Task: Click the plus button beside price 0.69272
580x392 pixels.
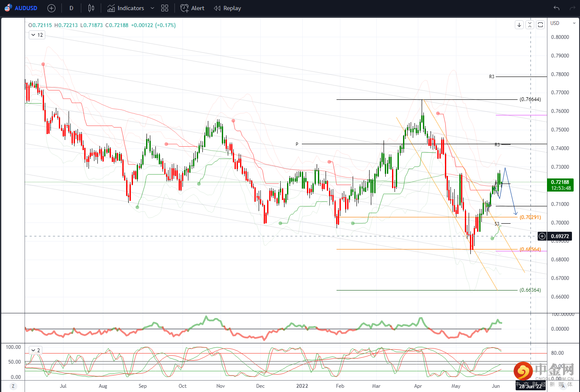Action: 542,236
